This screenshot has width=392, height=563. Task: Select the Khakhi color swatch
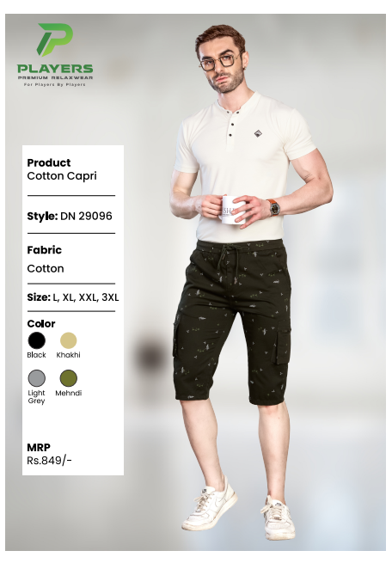click(68, 340)
